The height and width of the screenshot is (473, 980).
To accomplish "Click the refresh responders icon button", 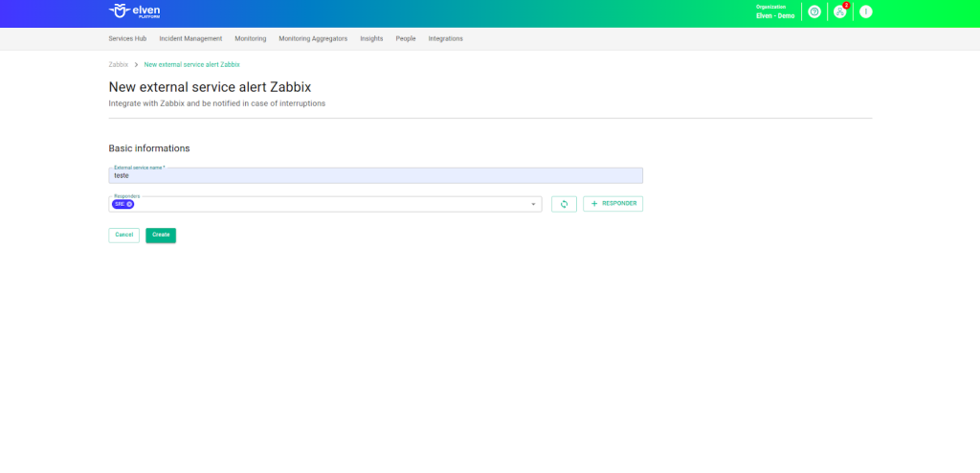I will (x=564, y=204).
